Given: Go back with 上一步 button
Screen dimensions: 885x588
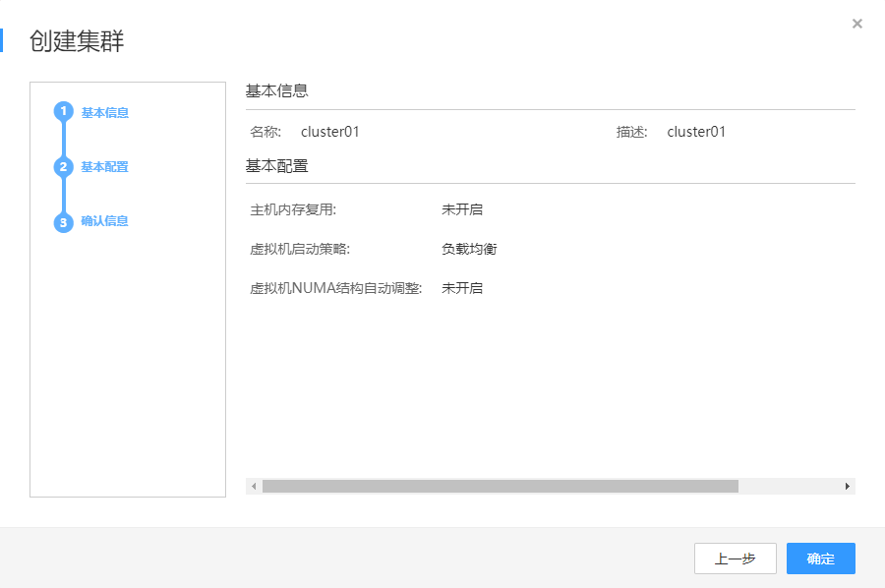Looking at the screenshot, I should [735, 559].
